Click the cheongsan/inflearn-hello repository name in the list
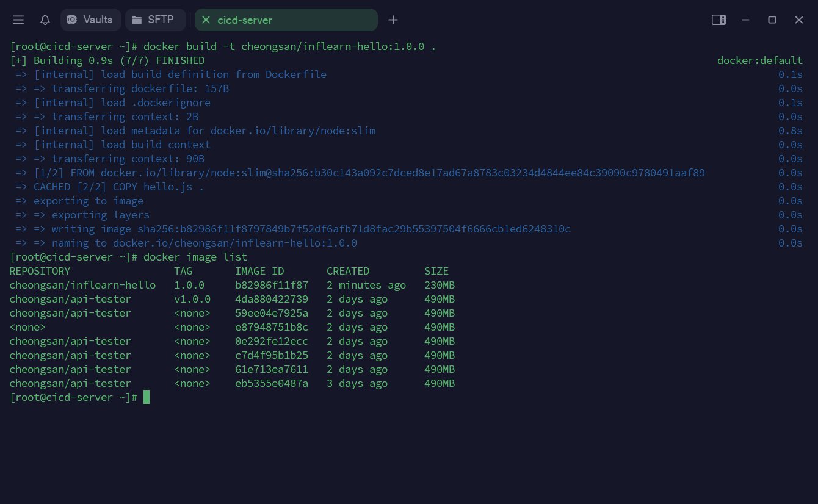 pos(82,285)
